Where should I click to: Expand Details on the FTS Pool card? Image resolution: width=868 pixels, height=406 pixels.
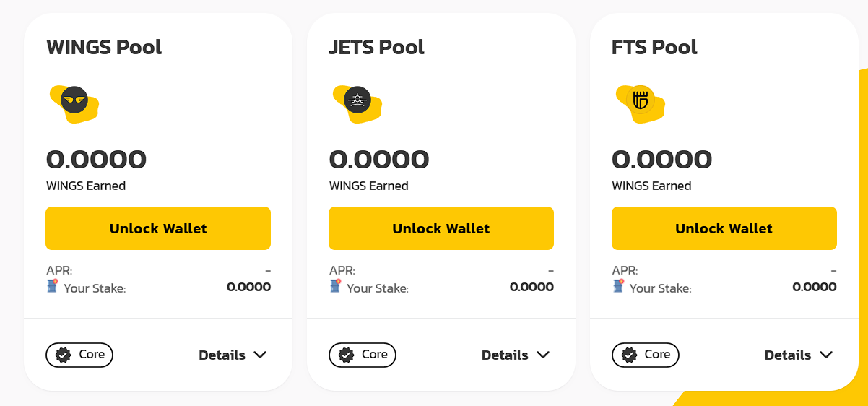pyautogui.click(x=799, y=355)
